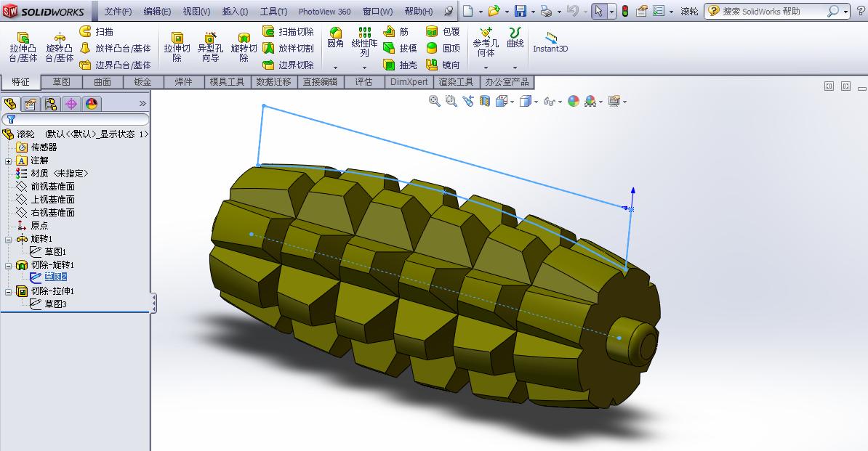The width and height of the screenshot is (868, 451).
Task: Open the ConfigurationManager tab icon
Action: [51, 104]
